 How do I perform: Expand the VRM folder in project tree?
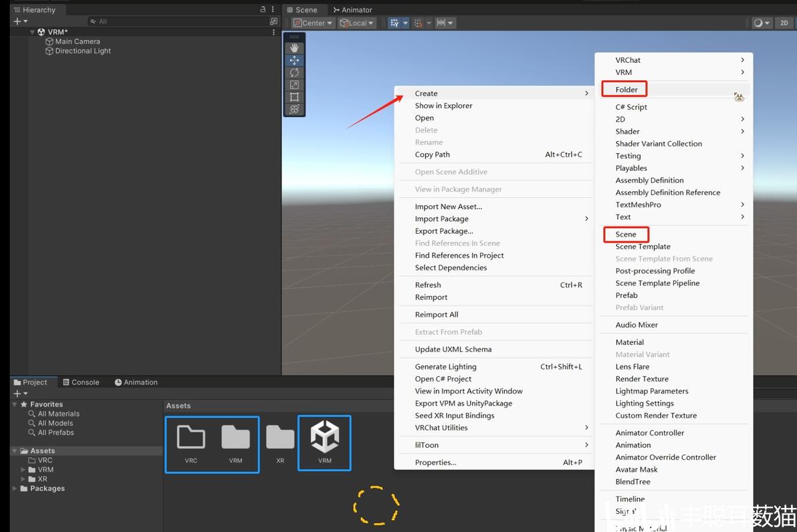(x=23, y=469)
